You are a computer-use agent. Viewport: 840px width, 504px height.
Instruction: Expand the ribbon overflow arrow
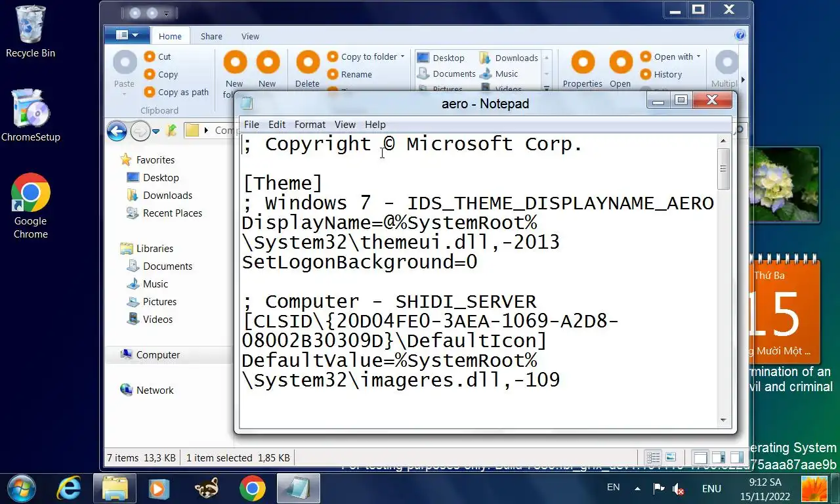tap(743, 79)
